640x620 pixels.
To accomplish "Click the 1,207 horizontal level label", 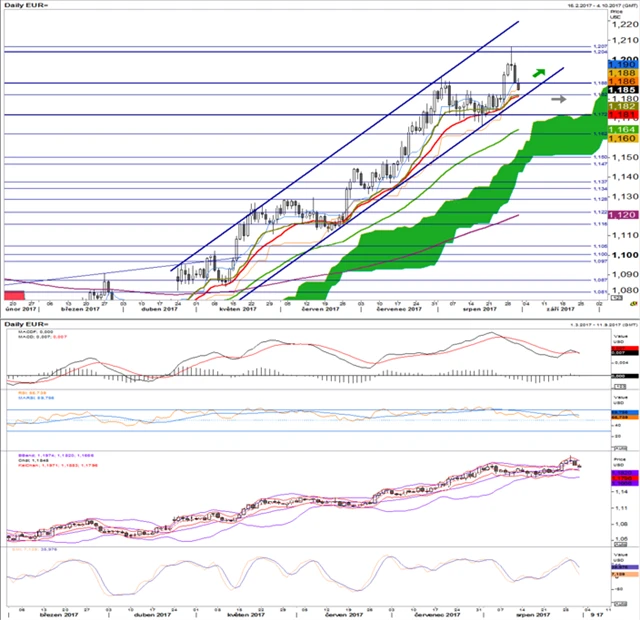I will [x=600, y=47].
